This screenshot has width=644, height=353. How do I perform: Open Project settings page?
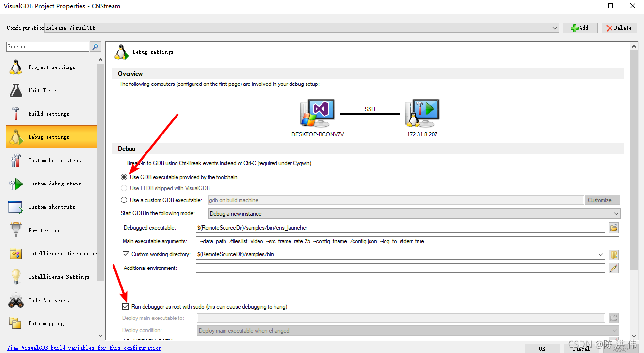click(x=51, y=67)
